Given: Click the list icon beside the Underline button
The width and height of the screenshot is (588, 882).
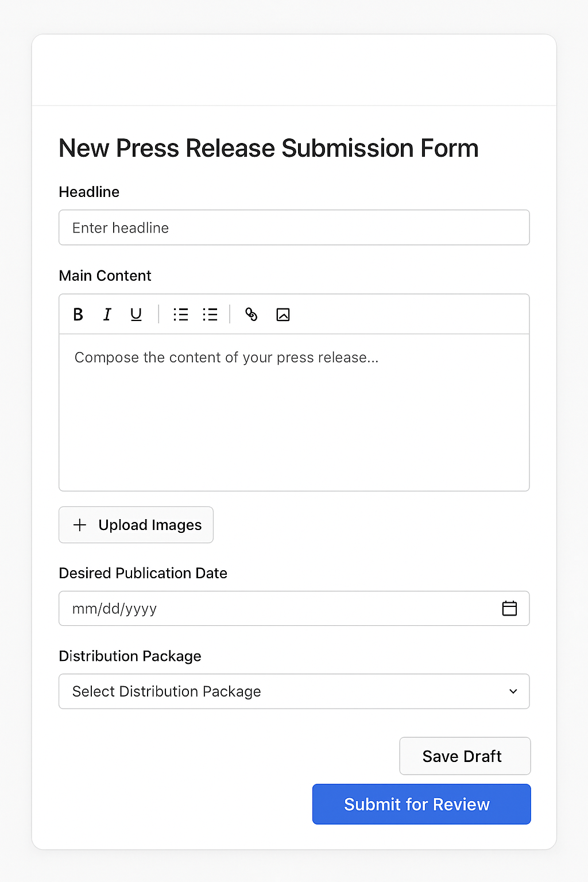Looking at the screenshot, I should [x=181, y=314].
